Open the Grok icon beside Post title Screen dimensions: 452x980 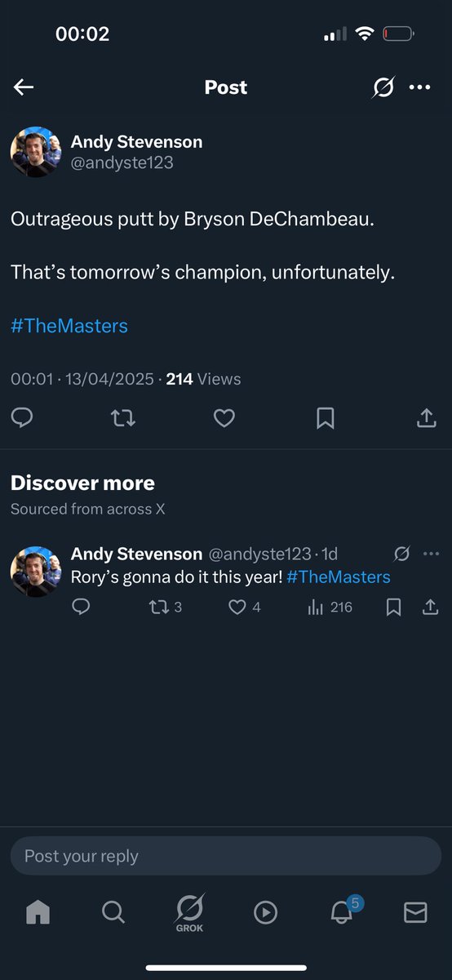click(383, 87)
